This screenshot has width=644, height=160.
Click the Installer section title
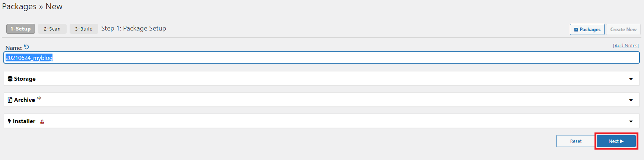click(24, 121)
